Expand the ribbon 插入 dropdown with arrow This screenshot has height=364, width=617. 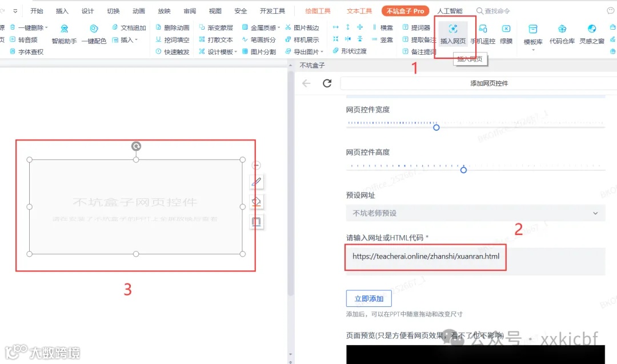point(125,40)
